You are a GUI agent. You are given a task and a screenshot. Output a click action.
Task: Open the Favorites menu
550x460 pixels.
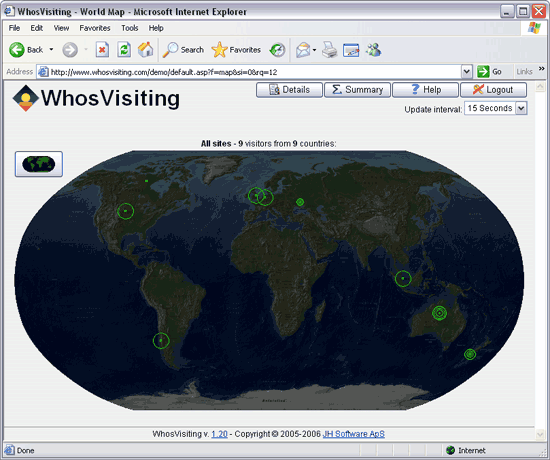[95, 28]
